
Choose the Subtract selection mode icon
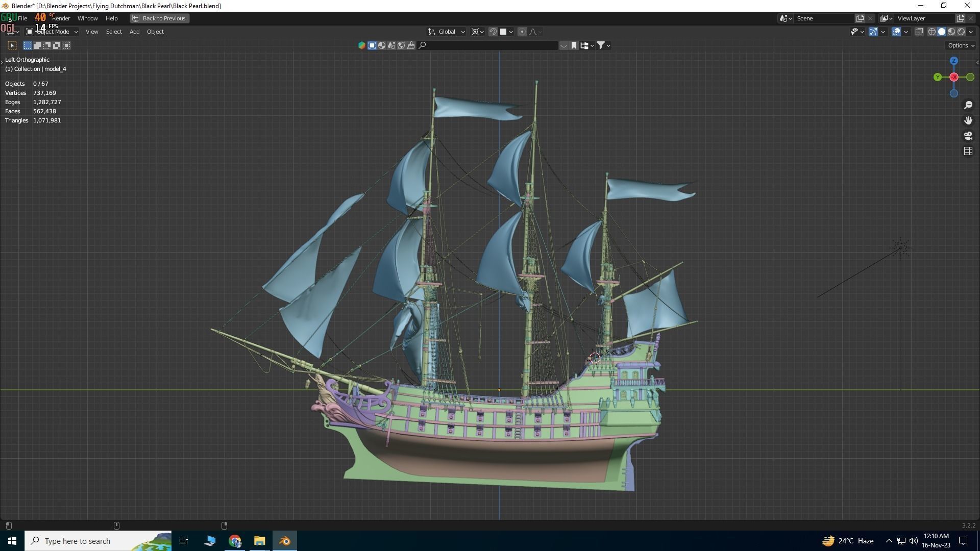coord(47,45)
